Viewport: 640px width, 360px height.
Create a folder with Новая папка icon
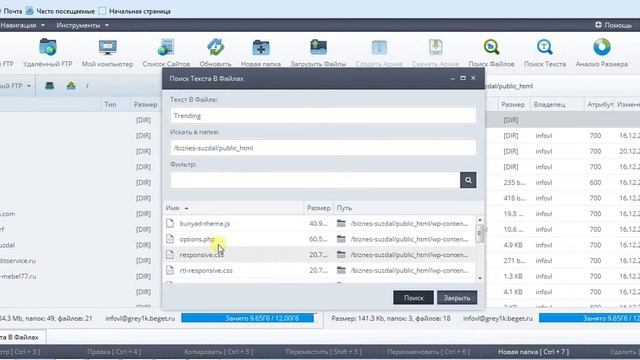pos(261,47)
